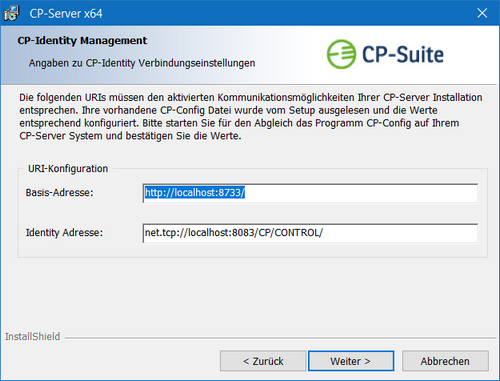Image resolution: width=500 pixels, height=381 pixels.
Task: Click the installer icon in the title bar
Action: click(x=12, y=13)
